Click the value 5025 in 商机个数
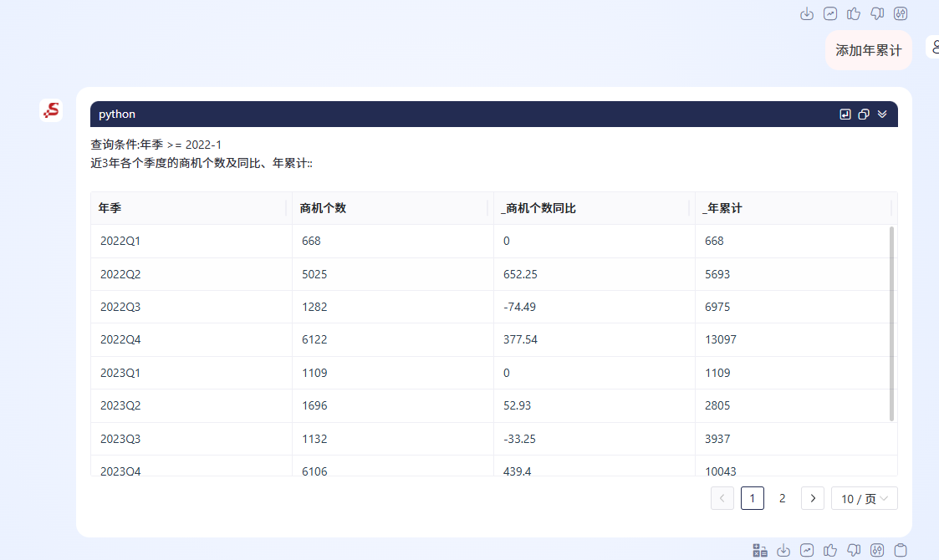Screen dimensions: 939x560 tap(314, 273)
